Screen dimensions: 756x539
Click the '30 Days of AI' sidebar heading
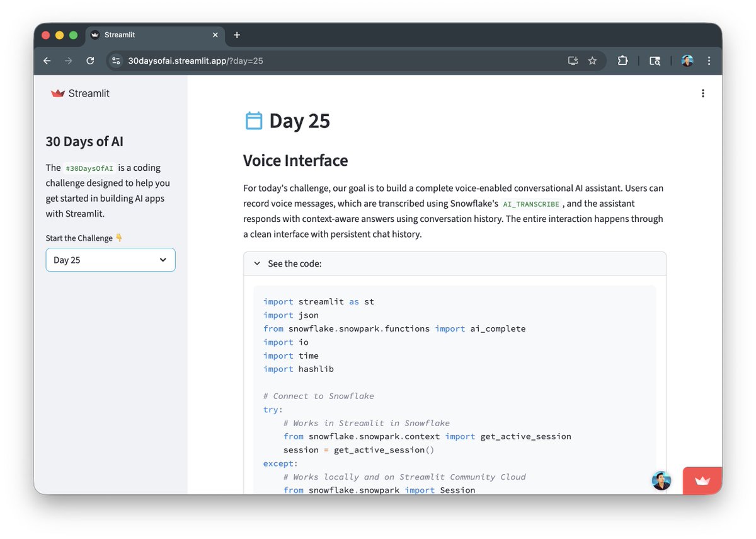point(84,141)
